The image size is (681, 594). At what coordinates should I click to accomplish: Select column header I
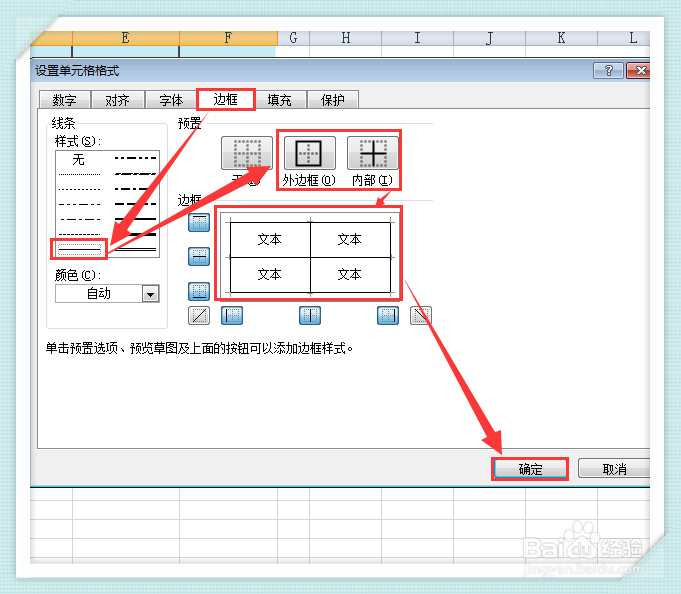417,38
